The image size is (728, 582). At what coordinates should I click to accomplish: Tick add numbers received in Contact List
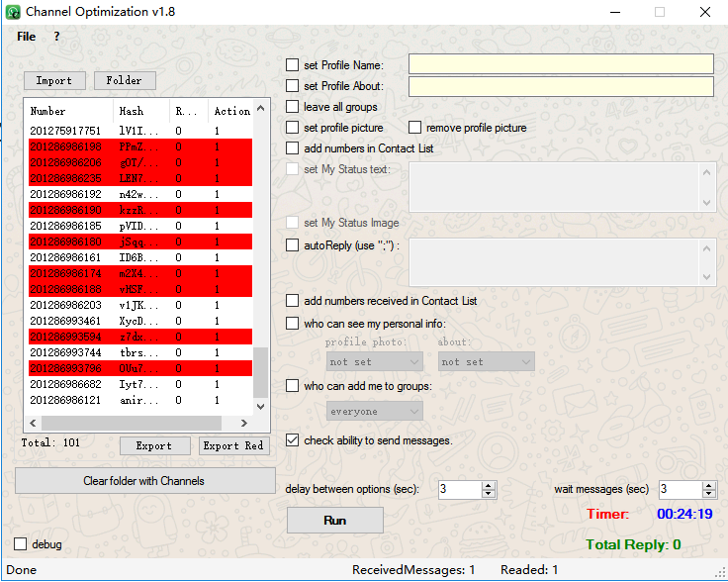[292, 301]
